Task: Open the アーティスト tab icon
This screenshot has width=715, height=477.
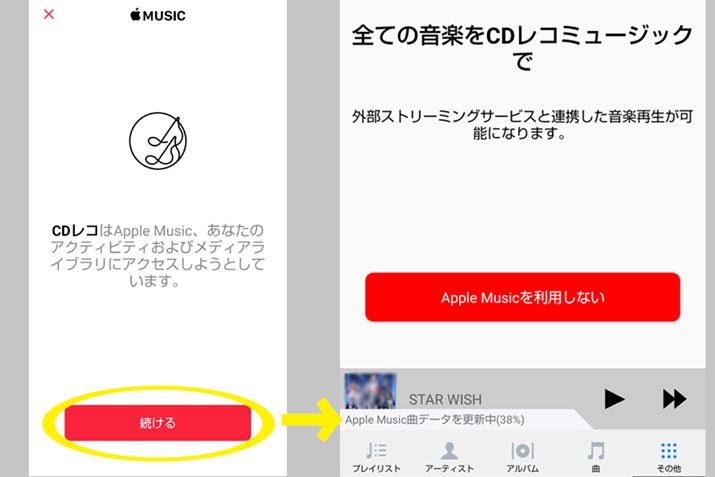Action: click(450, 451)
